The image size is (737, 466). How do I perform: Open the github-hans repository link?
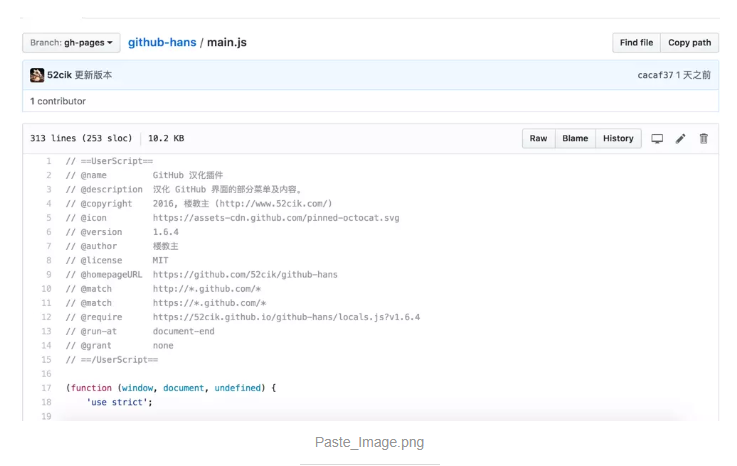click(x=162, y=42)
